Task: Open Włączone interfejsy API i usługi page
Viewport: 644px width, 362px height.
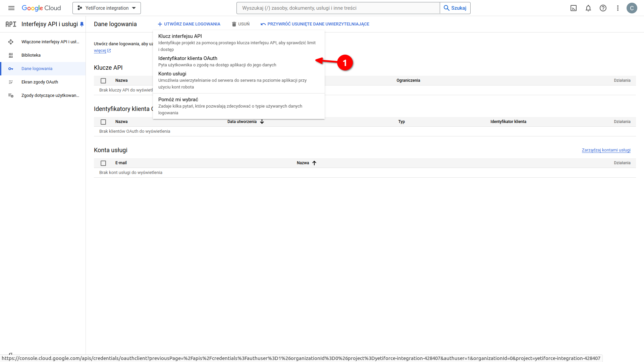Action: pos(43,42)
